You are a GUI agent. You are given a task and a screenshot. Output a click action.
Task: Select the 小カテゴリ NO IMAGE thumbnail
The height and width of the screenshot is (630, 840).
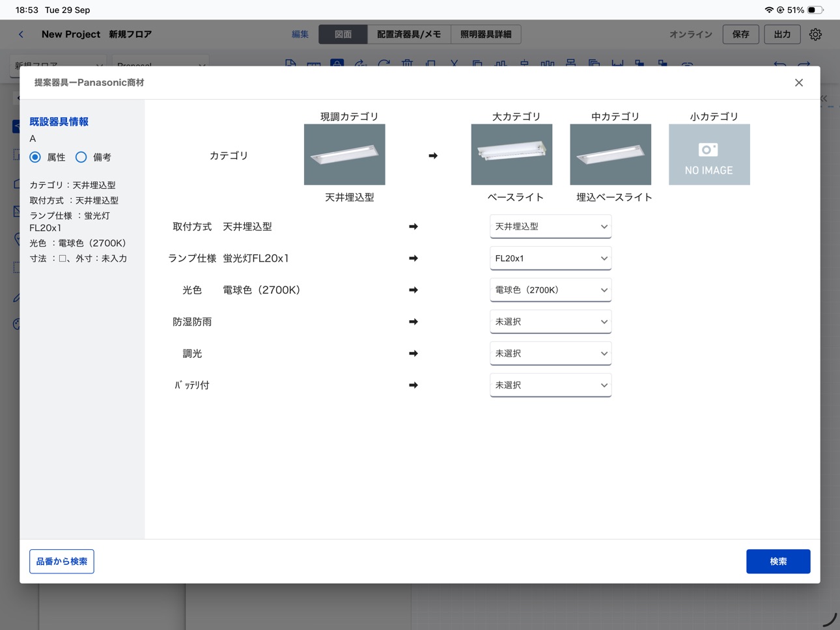pos(710,155)
